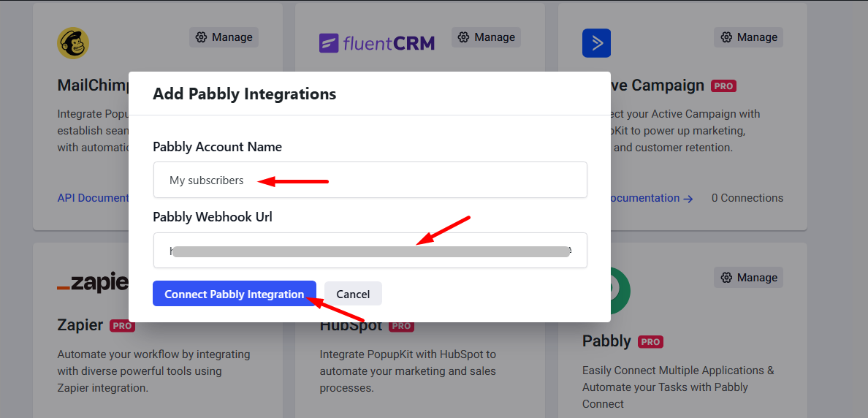Click the "Pabbly Webhook Url" label
The width and height of the screenshot is (868, 418).
213,217
